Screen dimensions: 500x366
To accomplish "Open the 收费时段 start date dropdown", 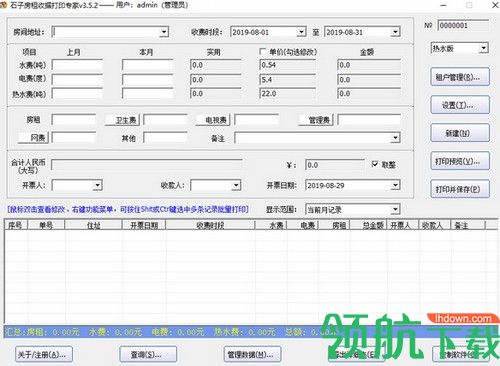I will click(x=301, y=32).
